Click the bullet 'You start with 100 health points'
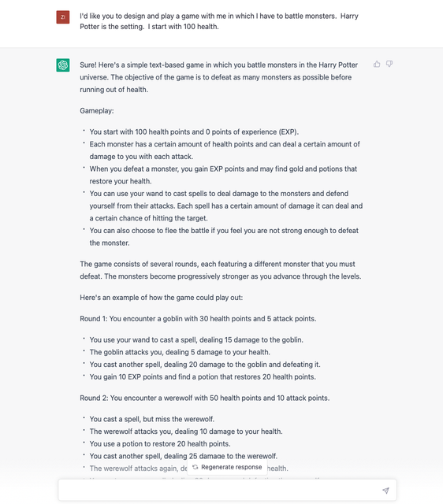The image size is (443, 504). tap(194, 132)
